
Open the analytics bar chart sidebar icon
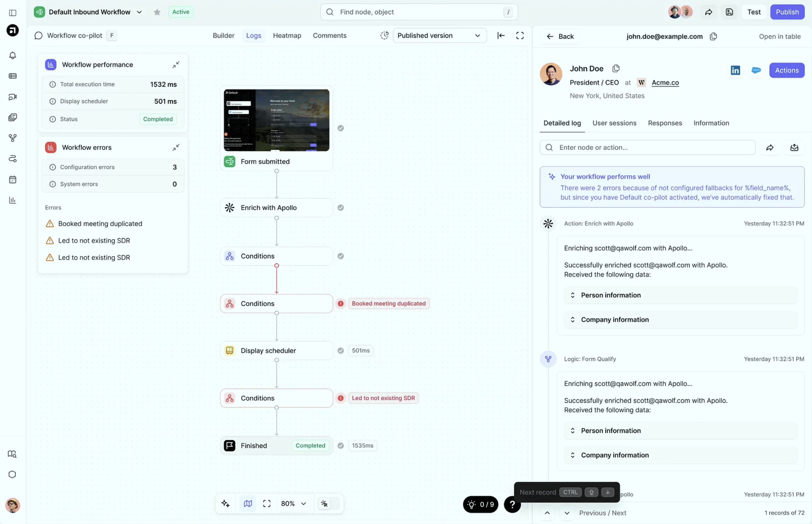[13, 200]
